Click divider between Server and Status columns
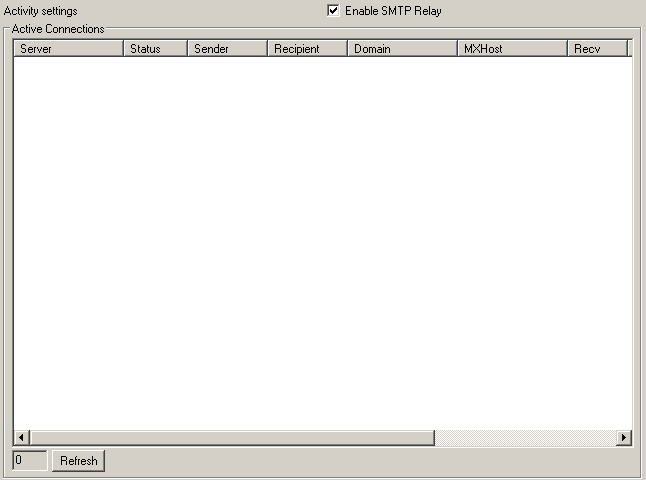This screenshot has width=646, height=480. 123,48
